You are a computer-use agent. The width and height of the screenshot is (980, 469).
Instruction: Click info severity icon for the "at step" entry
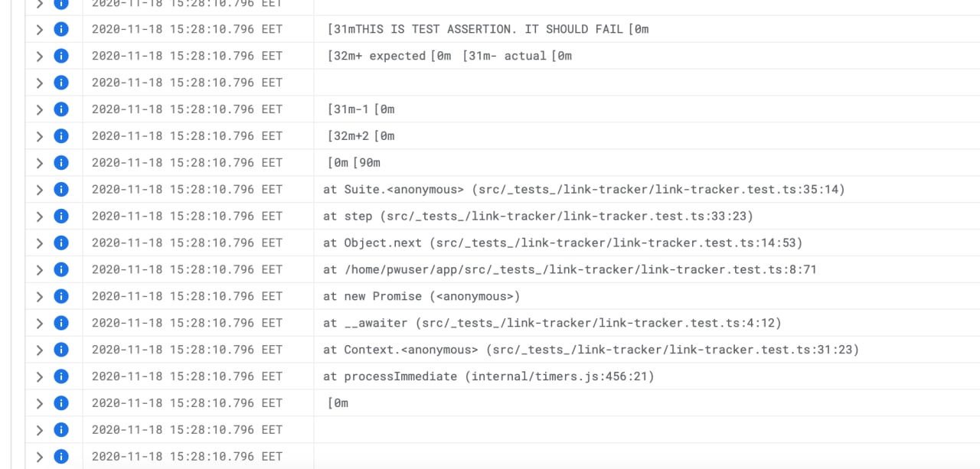click(61, 216)
